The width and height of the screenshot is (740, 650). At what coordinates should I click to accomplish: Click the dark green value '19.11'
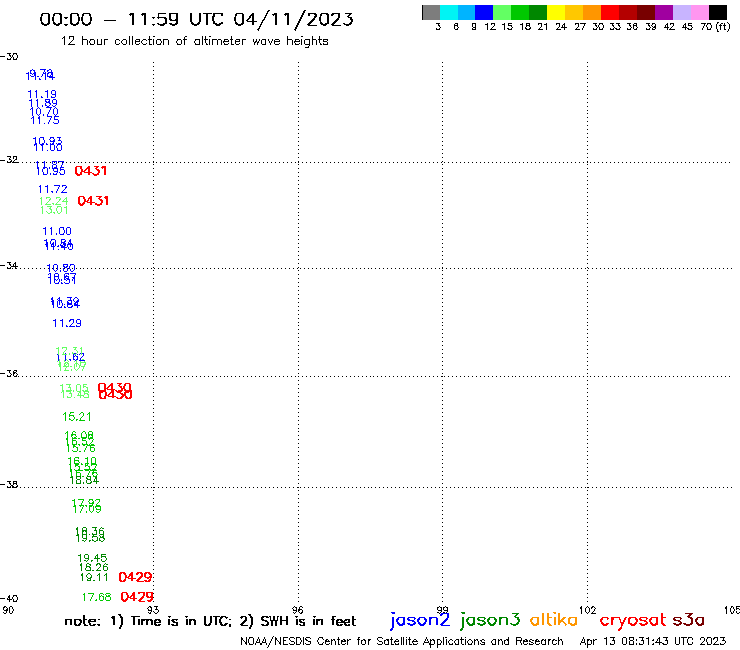tap(94, 577)
